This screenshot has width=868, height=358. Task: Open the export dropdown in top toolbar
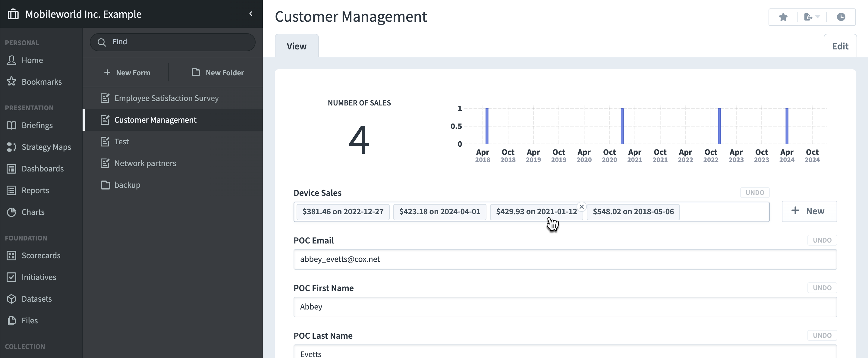click(812, 17)
